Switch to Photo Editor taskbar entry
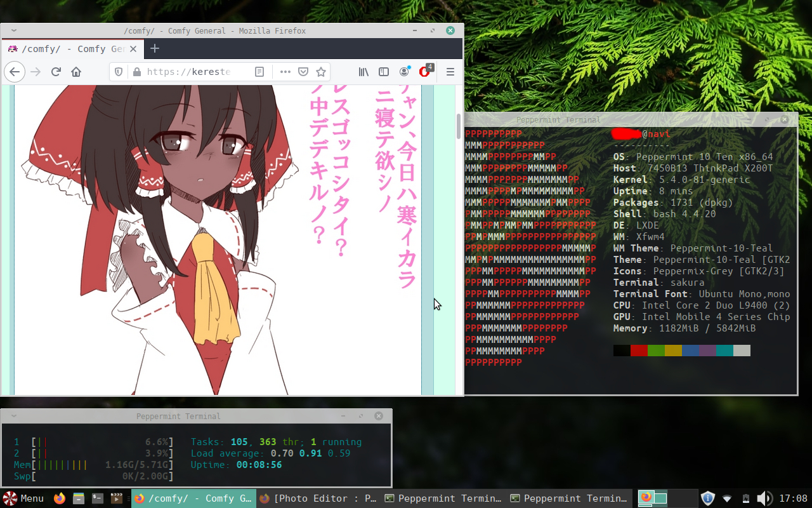The width and height of the screenshot is (812, 508). click(x=319, y=498)
